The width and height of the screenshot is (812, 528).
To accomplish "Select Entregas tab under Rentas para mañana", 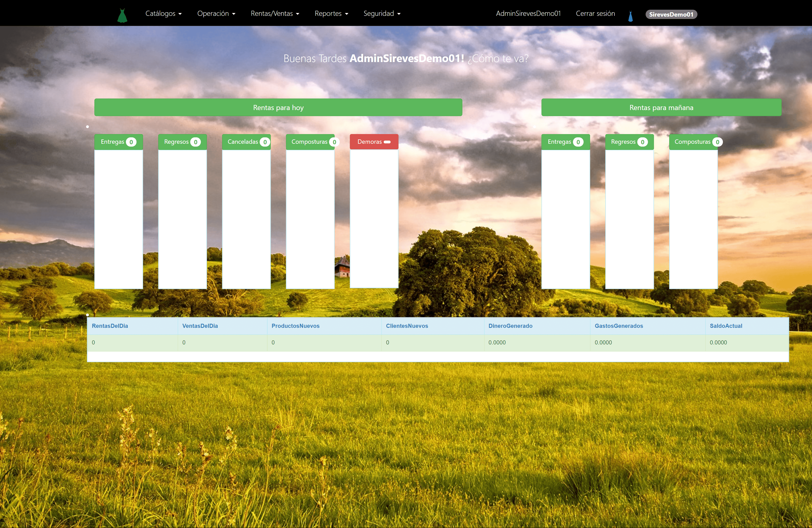I will (x=565, y=142).
